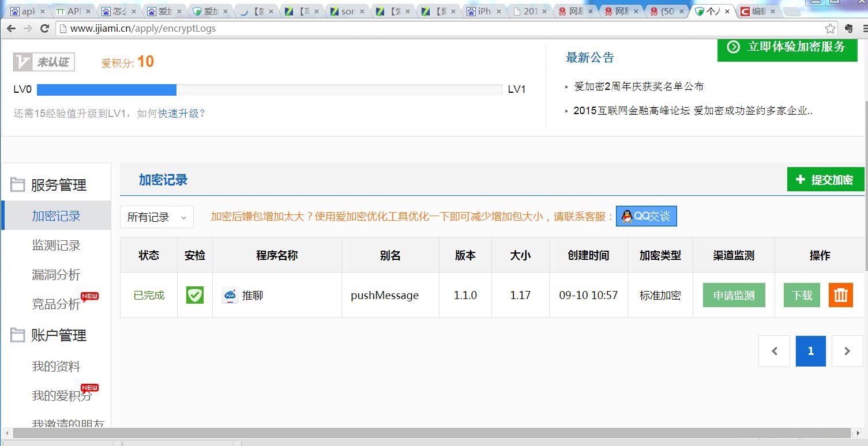Viewport: 868px width, 446px height.
Task: Go back with the browser back arrow
Action: pos(11,28)
